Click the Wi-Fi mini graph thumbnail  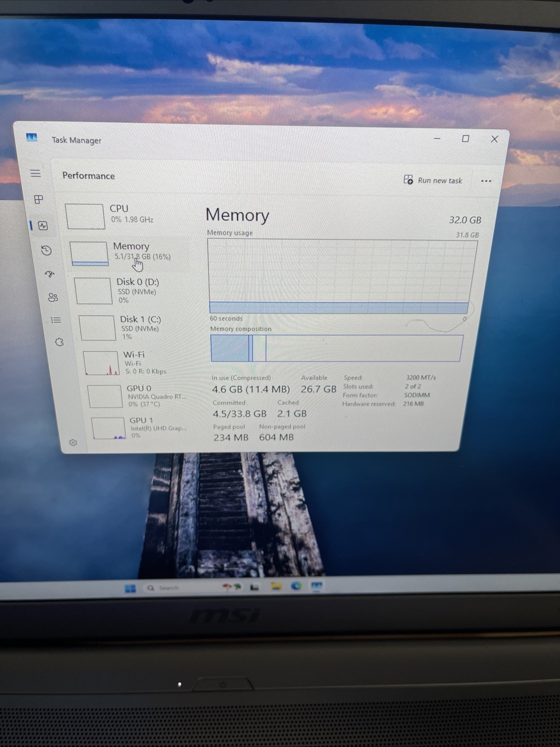click(x=101, y=363)
